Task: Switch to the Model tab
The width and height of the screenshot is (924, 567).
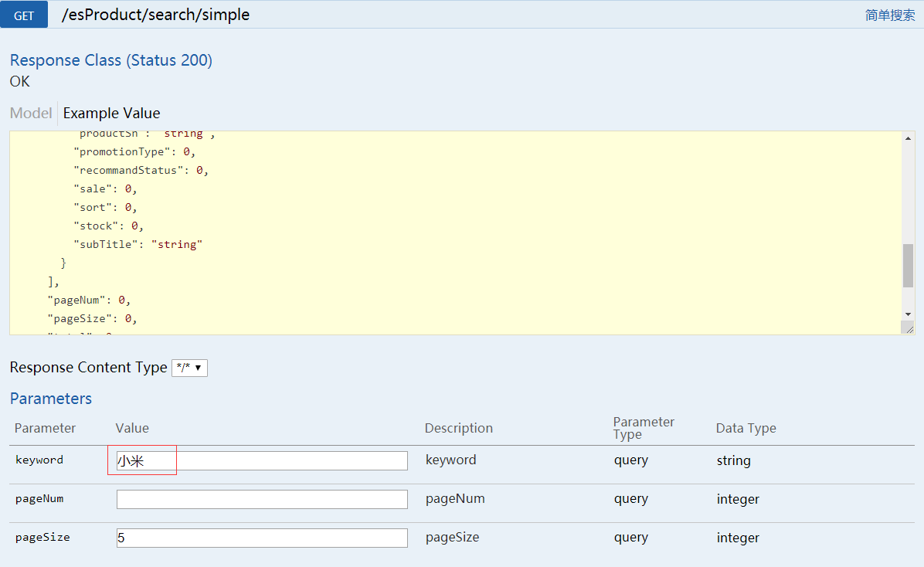Action: coord(31,113)
